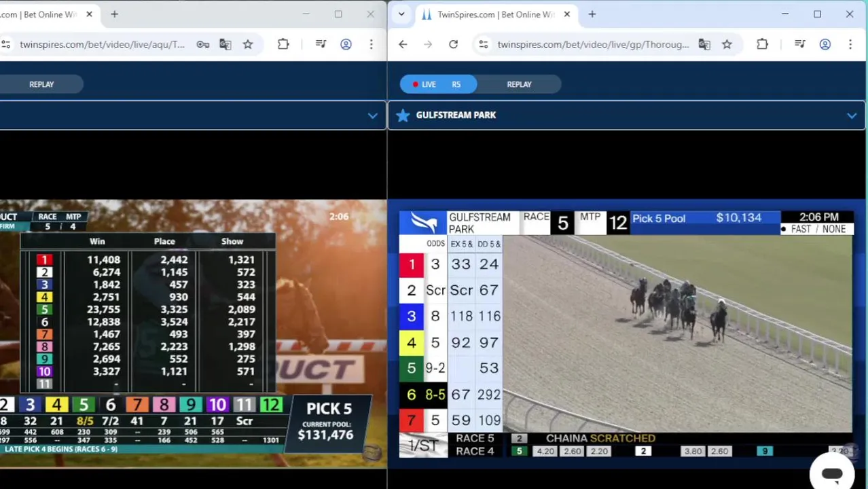This screenshot has width=868, height=489.
Task: Click win pool value 11,408 for horse 1
Action: (103, 259)
